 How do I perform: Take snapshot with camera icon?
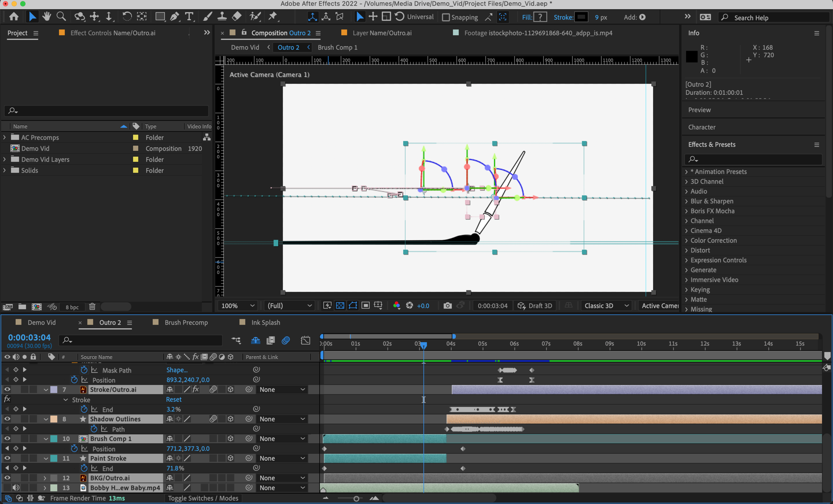tap(447, 306)
